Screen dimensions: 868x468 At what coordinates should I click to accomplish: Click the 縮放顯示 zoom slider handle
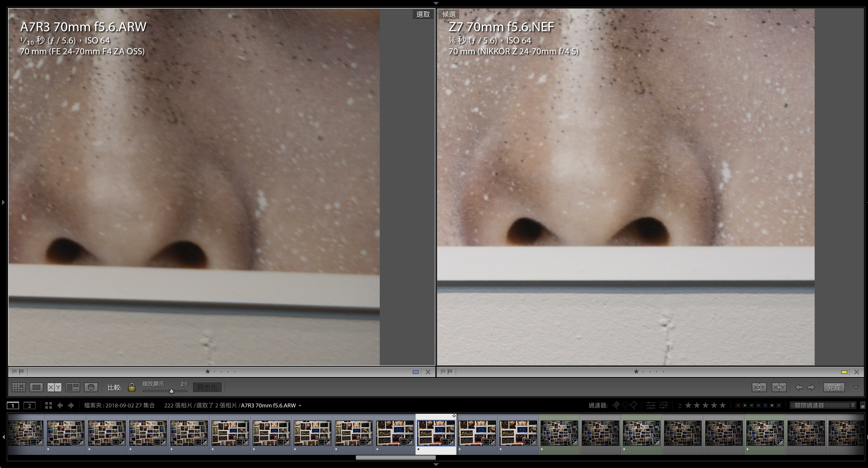coord(172,391)
